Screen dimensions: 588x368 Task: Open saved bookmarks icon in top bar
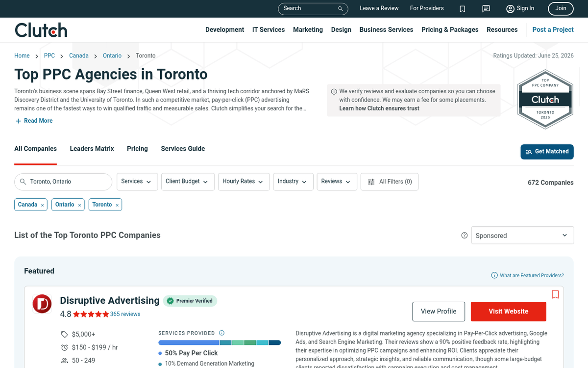tap(463, 8)
